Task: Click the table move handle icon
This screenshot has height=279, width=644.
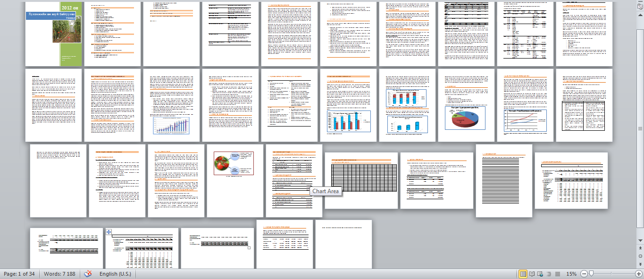Action: pos(109,232)
